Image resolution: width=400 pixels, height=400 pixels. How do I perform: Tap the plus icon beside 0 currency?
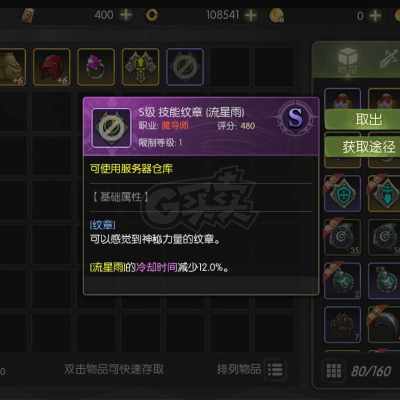point(375,15)
